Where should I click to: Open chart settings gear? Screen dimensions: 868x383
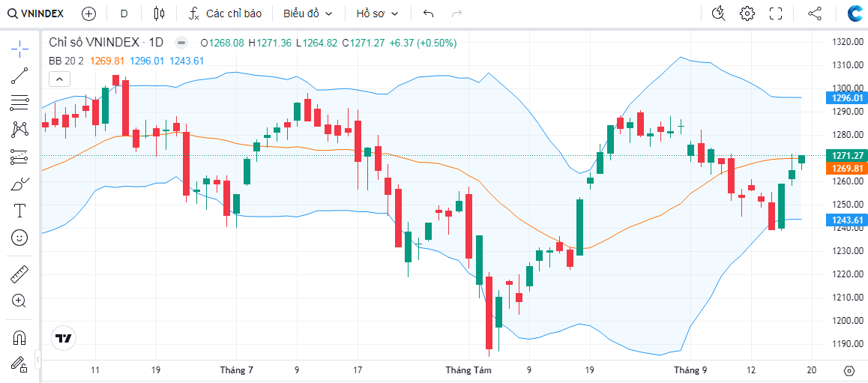point(747,13)
